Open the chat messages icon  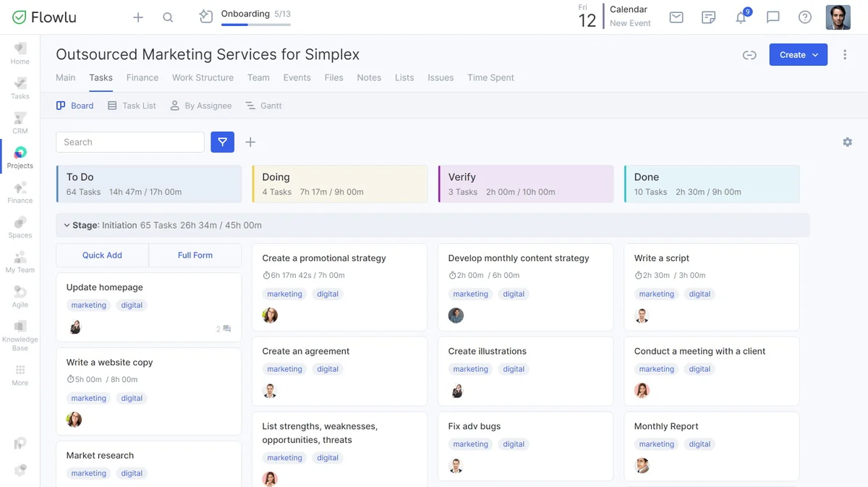pos(773,17)
